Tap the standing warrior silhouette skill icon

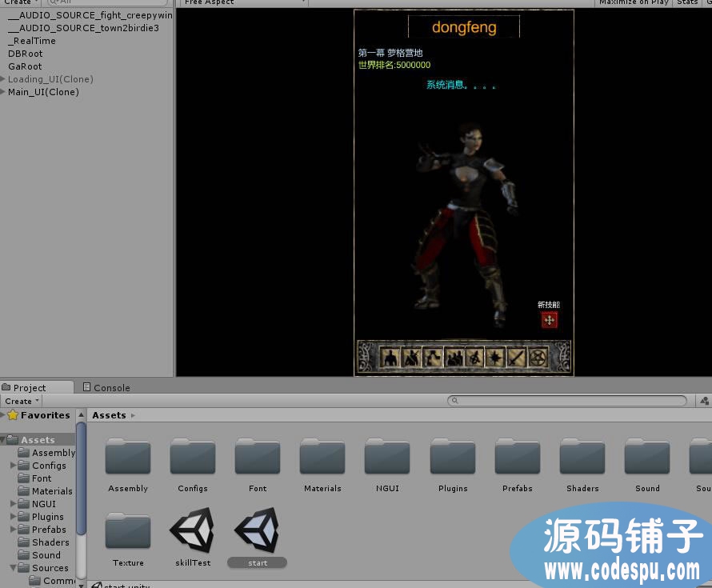click(390, 358)
